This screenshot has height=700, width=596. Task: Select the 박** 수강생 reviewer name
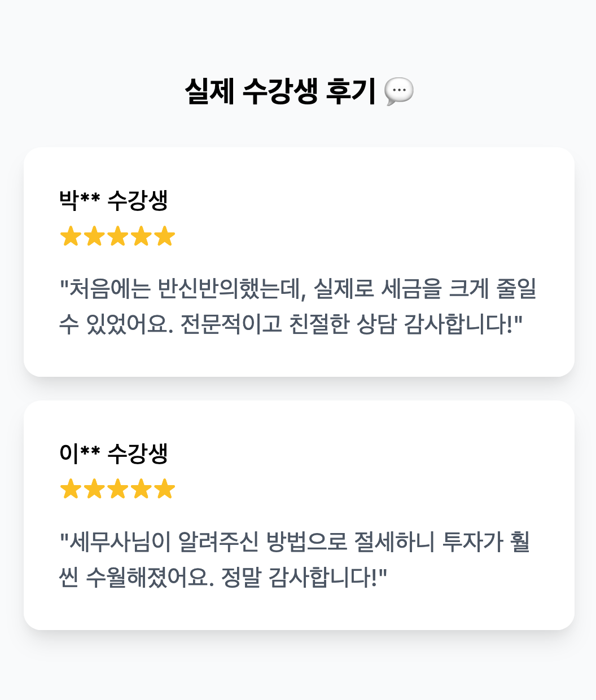pyautogui.click(x=113, y=200)
